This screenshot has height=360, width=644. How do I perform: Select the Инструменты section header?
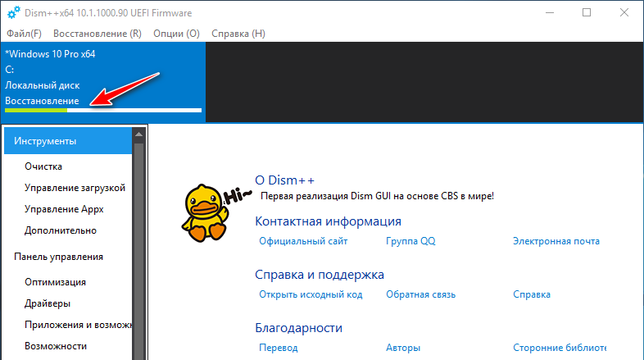[x=68, y=141]
